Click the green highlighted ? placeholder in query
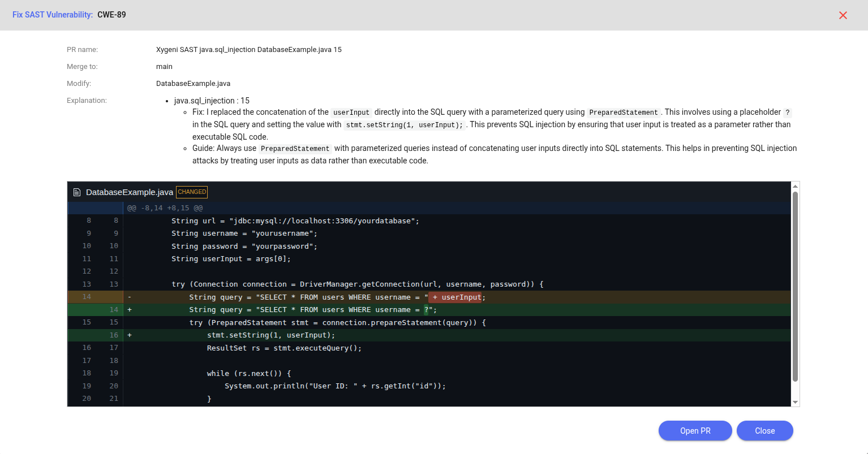The image size is (868, 454). 427,310
